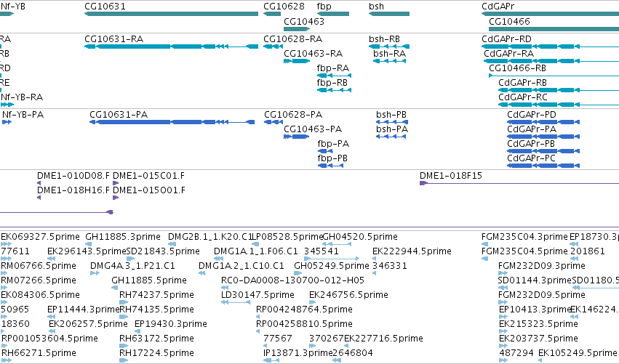The width and height of the screenshot is (619, 364).
Task: Select transcript label "fbp-RB"
Action: click(x=332, y=83)
